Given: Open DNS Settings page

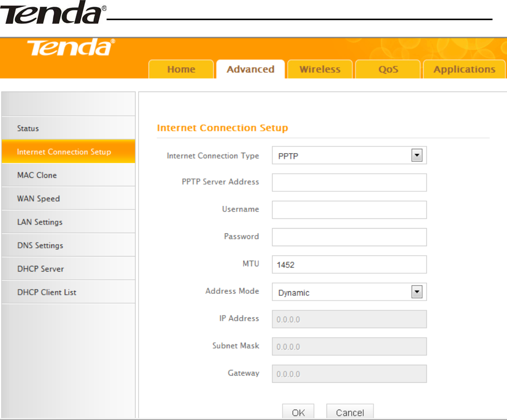Looking at the screenshot, I should pos(68,245).
